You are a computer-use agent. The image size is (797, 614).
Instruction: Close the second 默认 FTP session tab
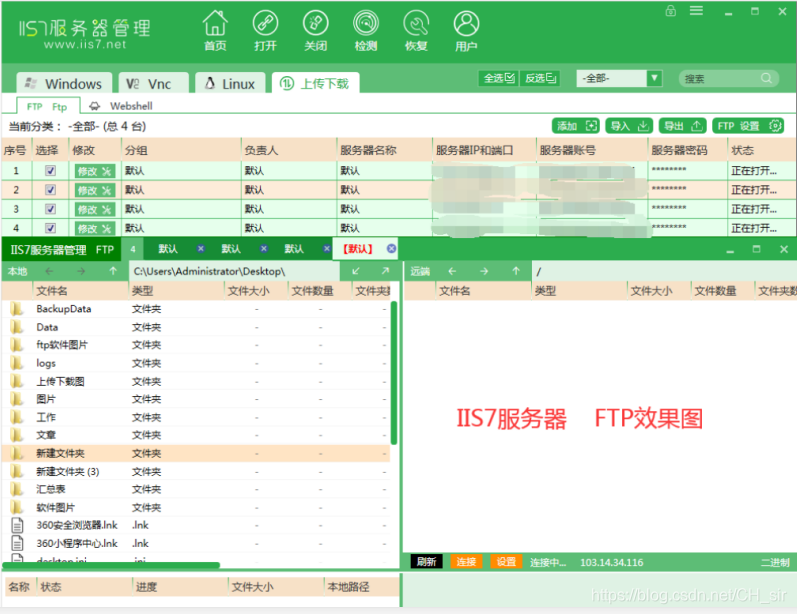pyautogui.click(x=263, y=249)
